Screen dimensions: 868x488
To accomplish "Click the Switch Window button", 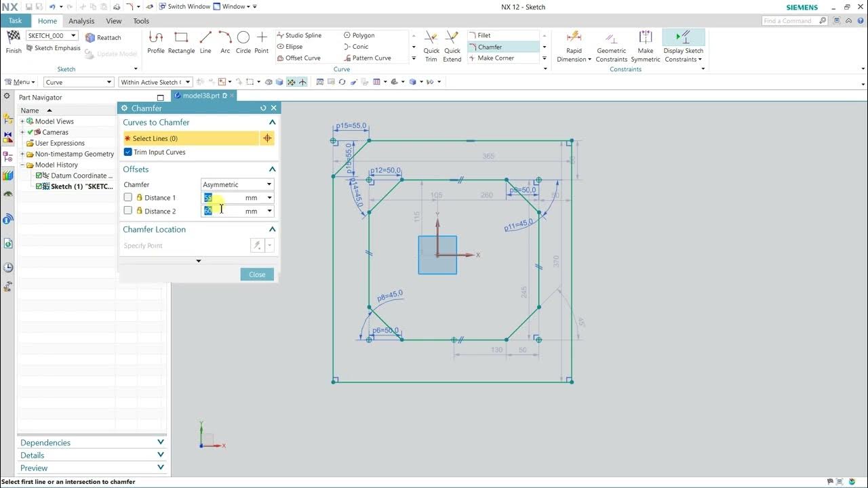I will pyautogui.click(x=184, y=7).
